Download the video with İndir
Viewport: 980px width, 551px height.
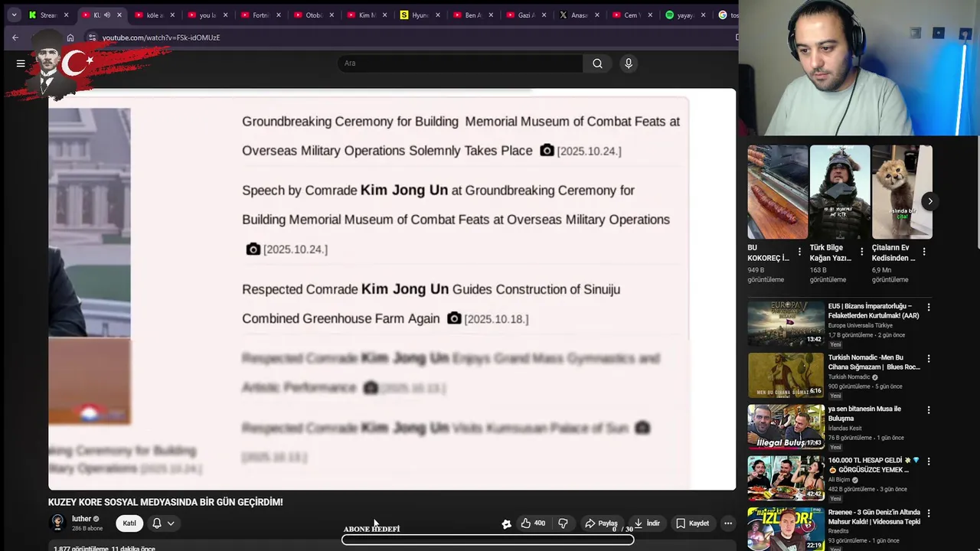click(x=647, y=523)
